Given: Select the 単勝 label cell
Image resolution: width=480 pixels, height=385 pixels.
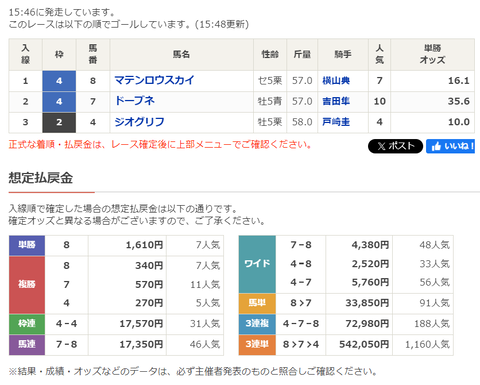Looking at the screenshot, I should click(x=27, y=245).
